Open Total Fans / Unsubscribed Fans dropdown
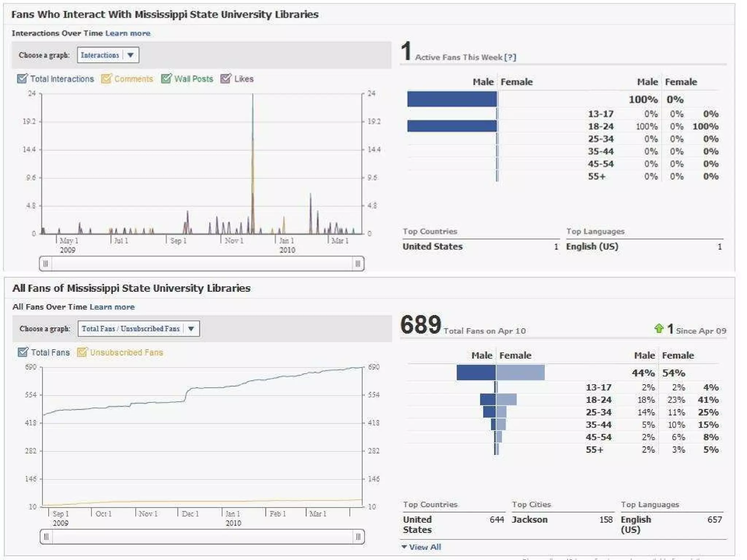Screen dimensions: 747x560 [x=138, y=328]
